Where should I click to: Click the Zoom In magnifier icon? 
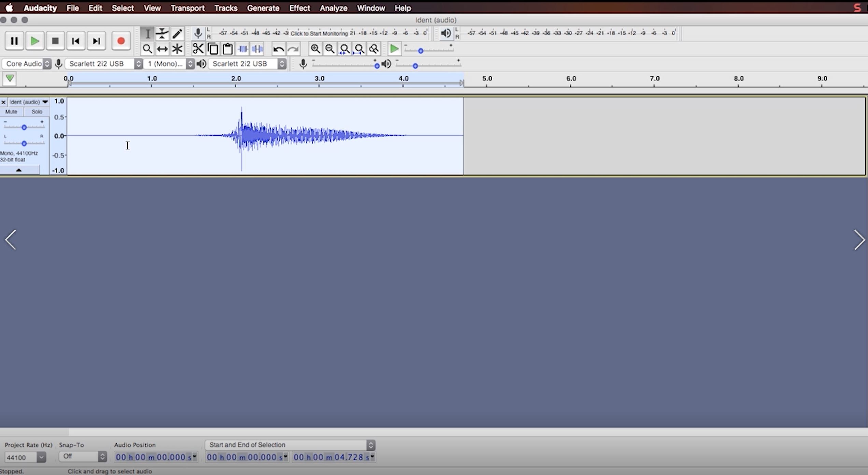(315, 49)
